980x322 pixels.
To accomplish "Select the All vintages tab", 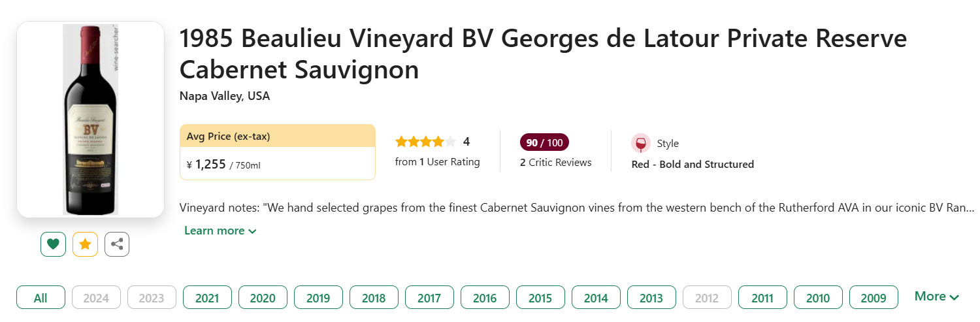I will (41, 298).
